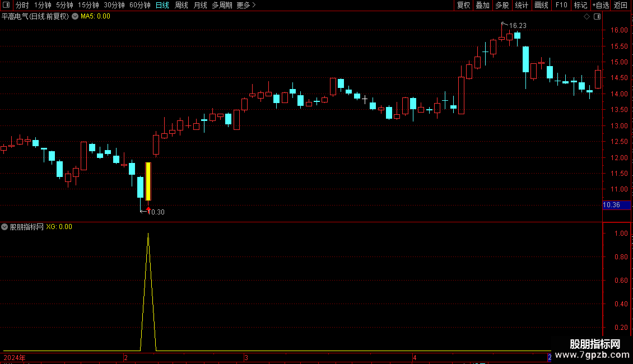633x364 pixels.
Task: Click the 2024年 date axis label
Action: 15,358
